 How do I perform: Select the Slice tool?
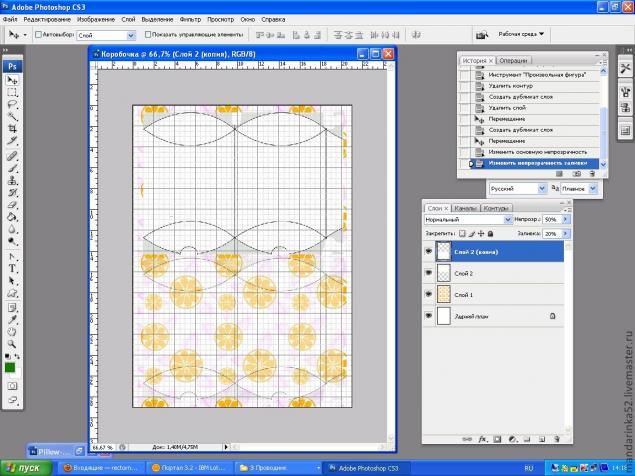tap(13, 141)
